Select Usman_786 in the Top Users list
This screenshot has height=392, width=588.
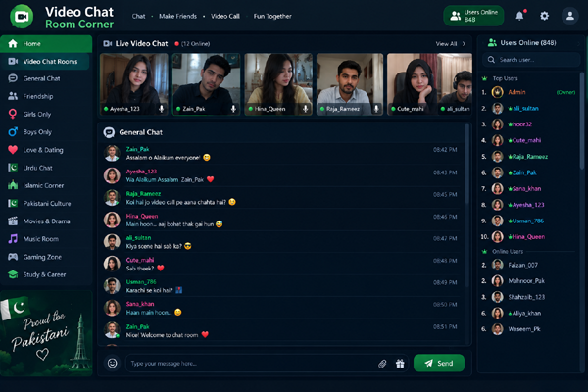529,220
